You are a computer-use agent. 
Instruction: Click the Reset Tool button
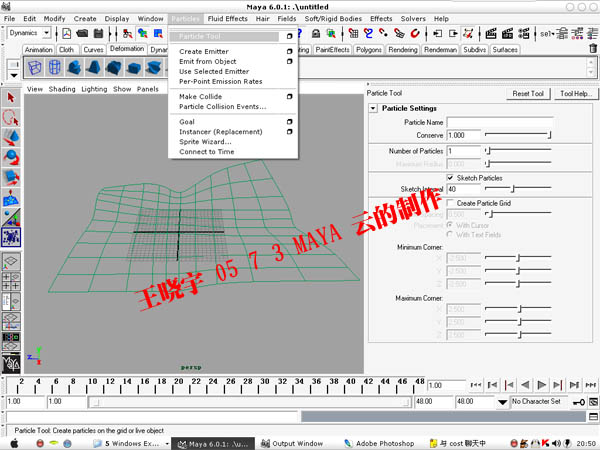pyautogui.click(x=528, y=93)
